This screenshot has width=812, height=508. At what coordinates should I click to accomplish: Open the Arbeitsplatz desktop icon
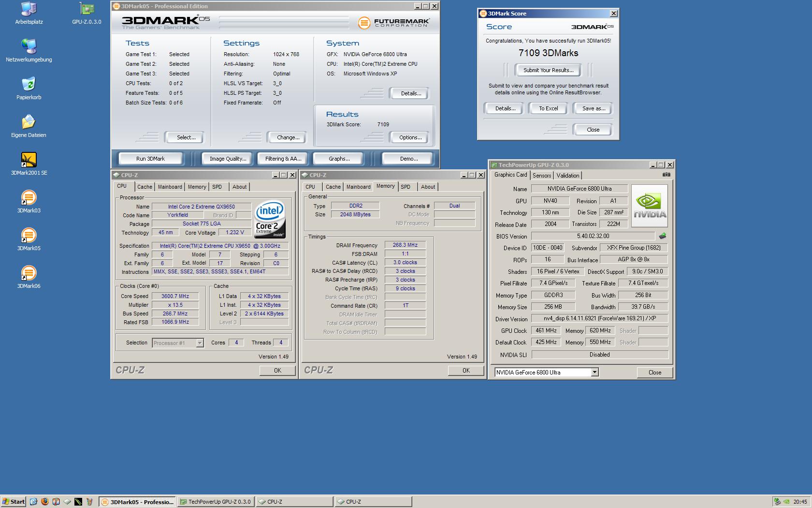(x=29, y=13)
